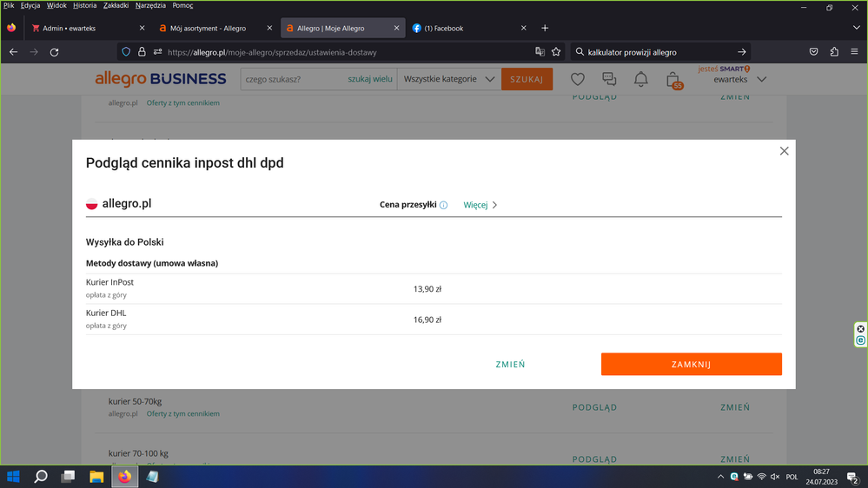Click the allegro Business logo

coord(161,79)
